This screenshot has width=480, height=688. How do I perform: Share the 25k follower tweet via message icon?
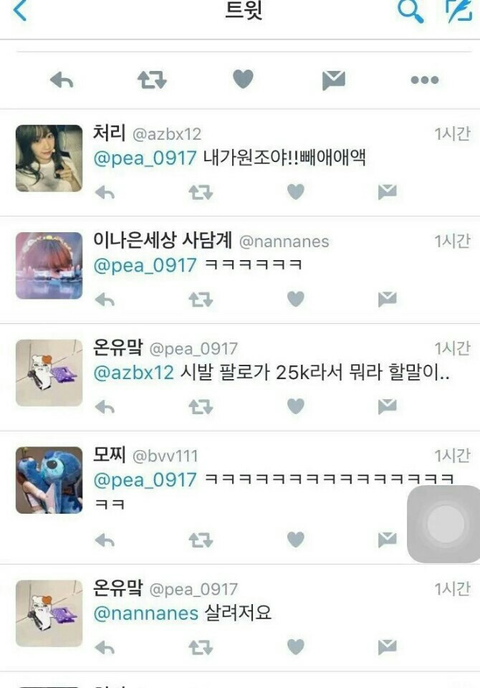click(x=387, y=407)
